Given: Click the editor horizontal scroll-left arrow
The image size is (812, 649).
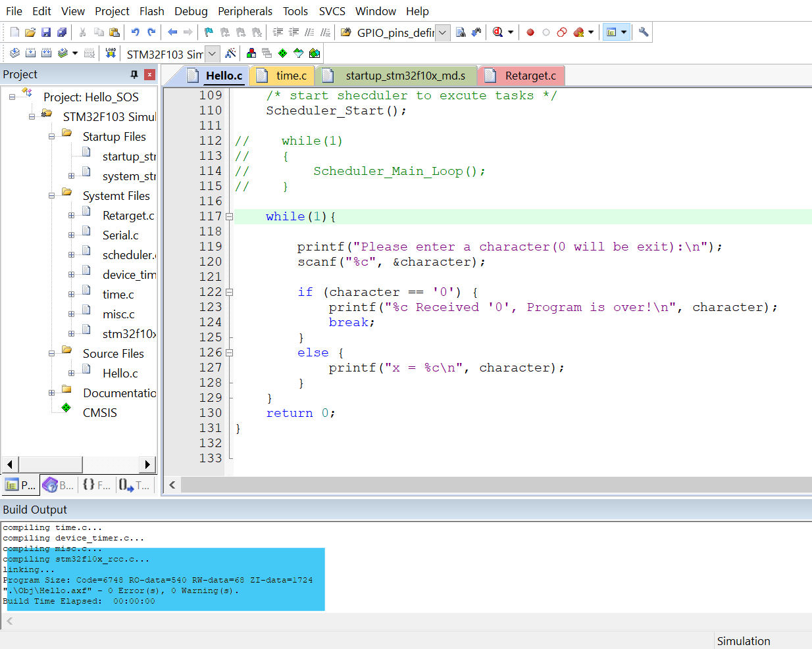Looking at the screenshot, I should pyautogui.click(x=172, y=485).
